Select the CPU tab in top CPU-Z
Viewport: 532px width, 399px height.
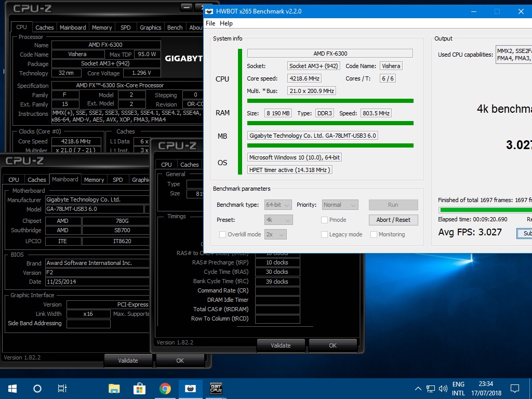point(21,27)
